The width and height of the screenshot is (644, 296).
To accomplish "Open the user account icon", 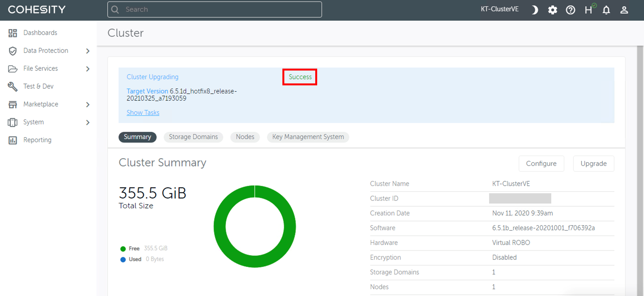I will click(624, 10).
